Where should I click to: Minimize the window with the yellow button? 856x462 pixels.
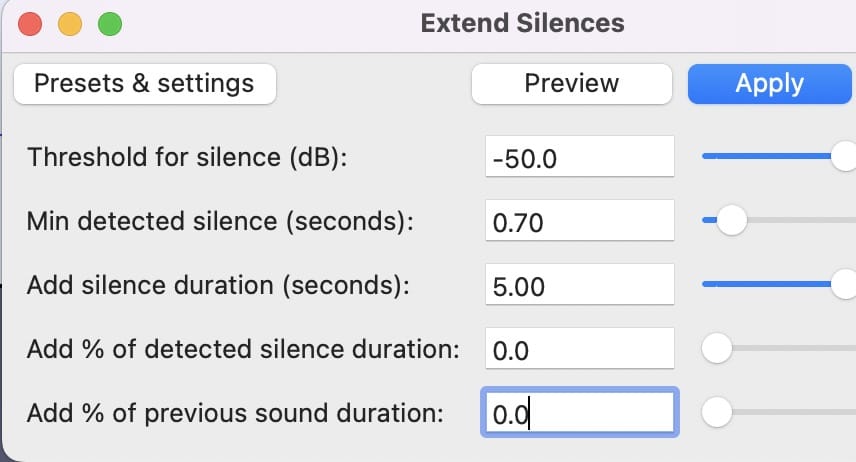click(x=70, y=24)
